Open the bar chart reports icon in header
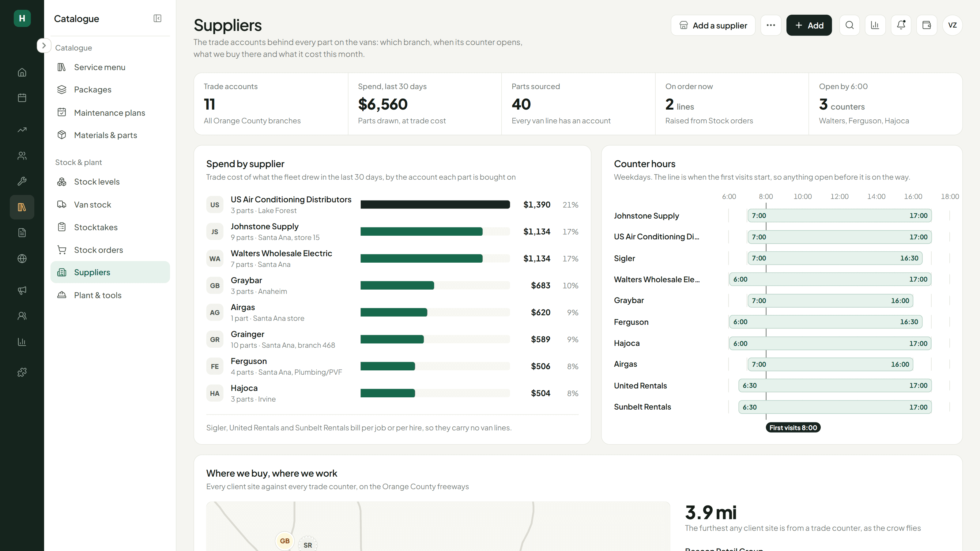Image resolution: width=980 pixels, height=551 pixels. click(875, 25)
